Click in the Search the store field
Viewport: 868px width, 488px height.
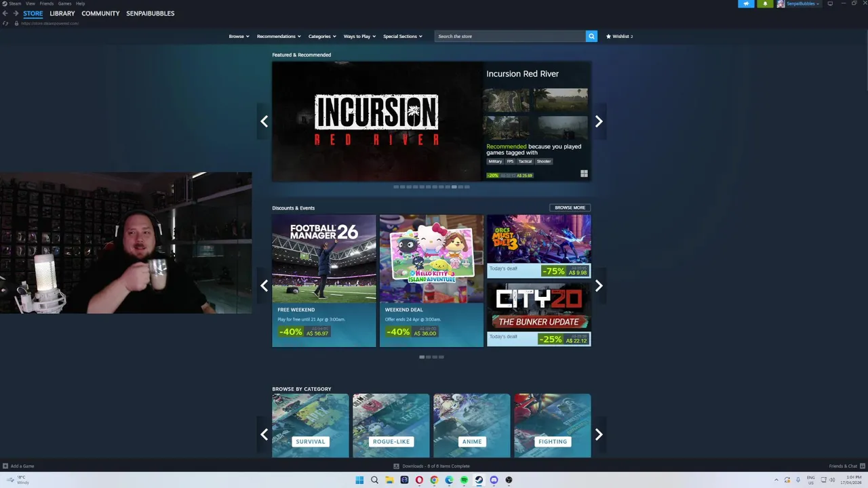[x=510, y=36]
